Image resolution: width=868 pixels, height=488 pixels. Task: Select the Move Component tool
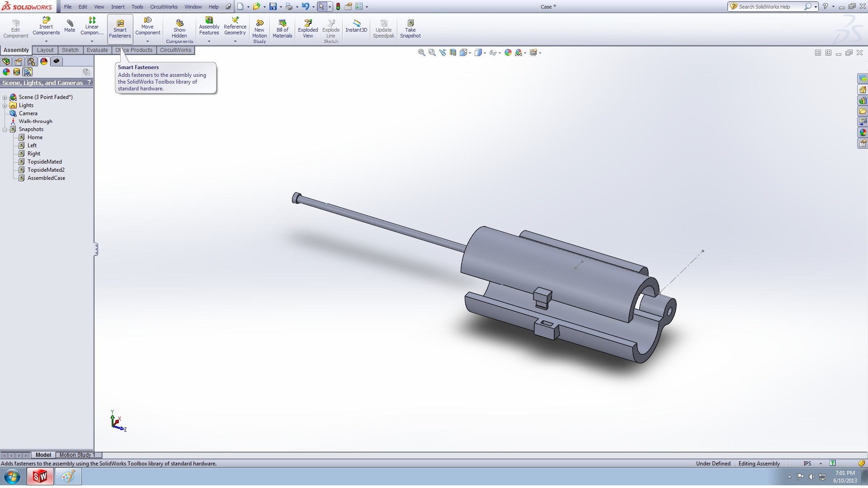coord(147,27)
